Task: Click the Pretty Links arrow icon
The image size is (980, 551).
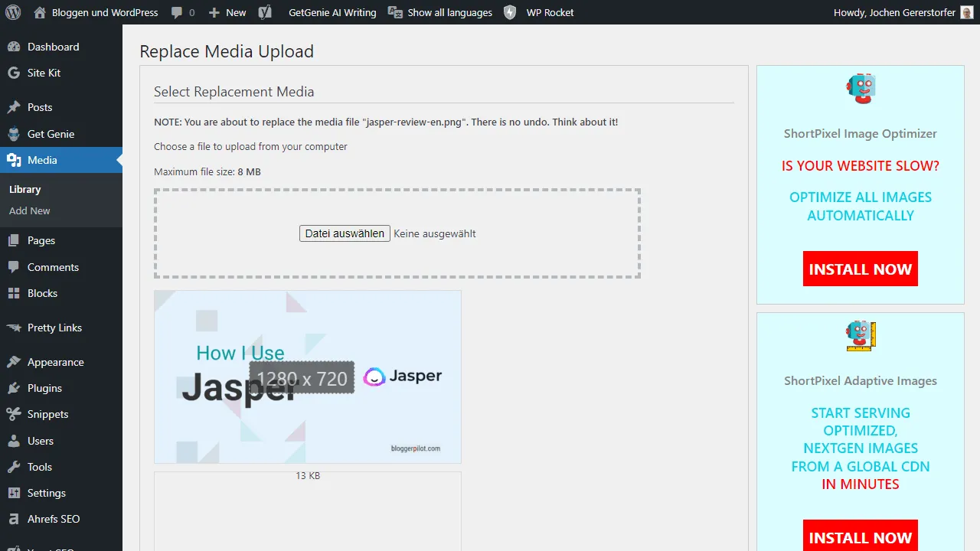Action: tap(14, 328)
